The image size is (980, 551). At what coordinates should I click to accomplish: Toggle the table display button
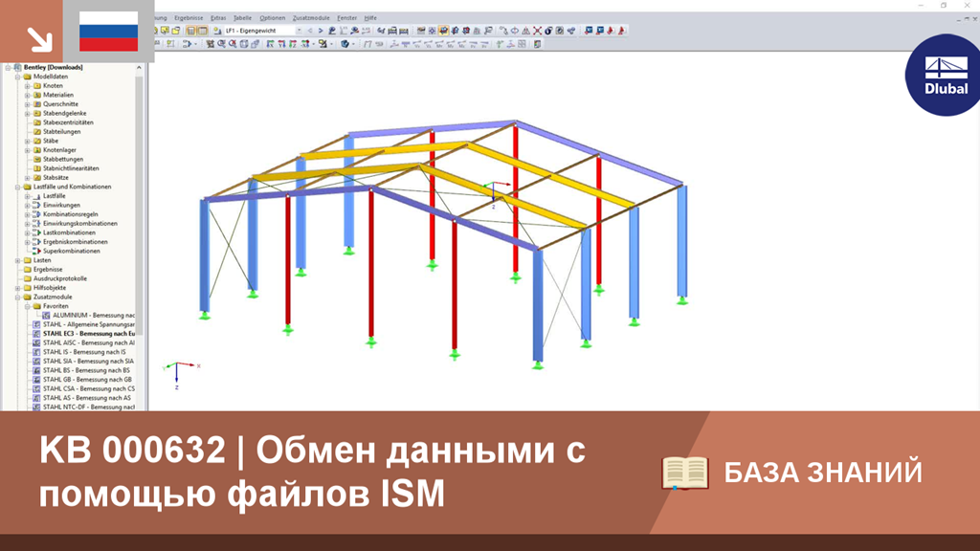(x=203, y=31)
